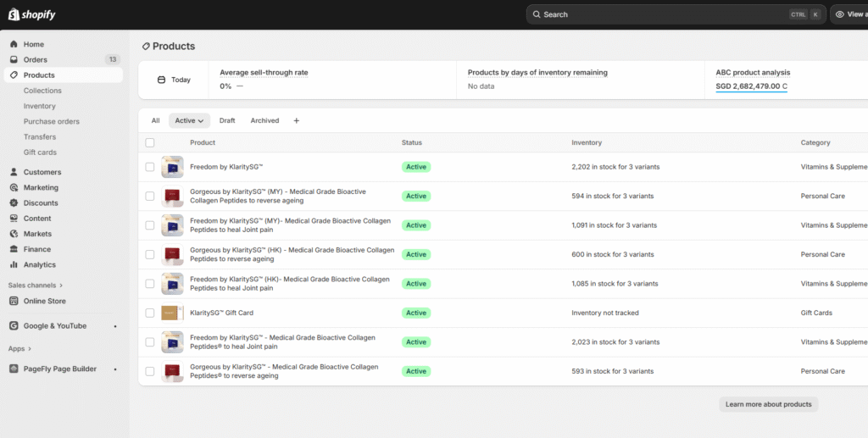Expand the Apps section
Image resolution: width=868 pixels, height=438 pixels.
(x=19, y=348)
